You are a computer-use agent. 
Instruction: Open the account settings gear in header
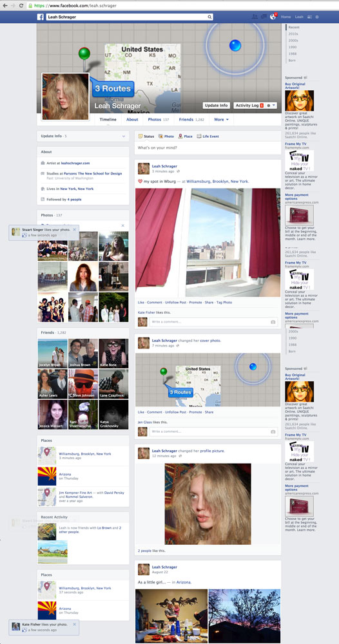click(317, 17)
